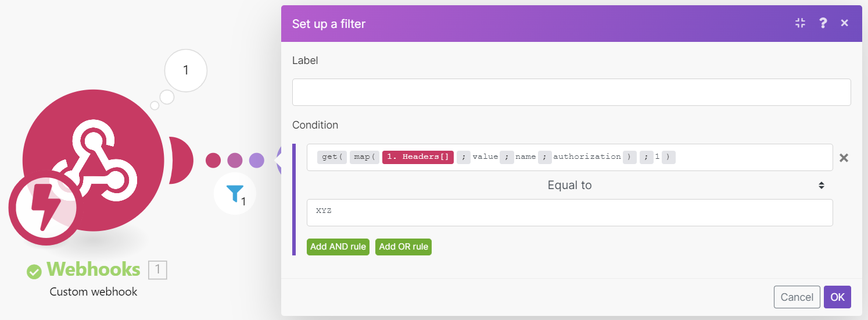Screen dimensions: 868x320
Task: Open the filter funnel icon
Action: point(235,193)
